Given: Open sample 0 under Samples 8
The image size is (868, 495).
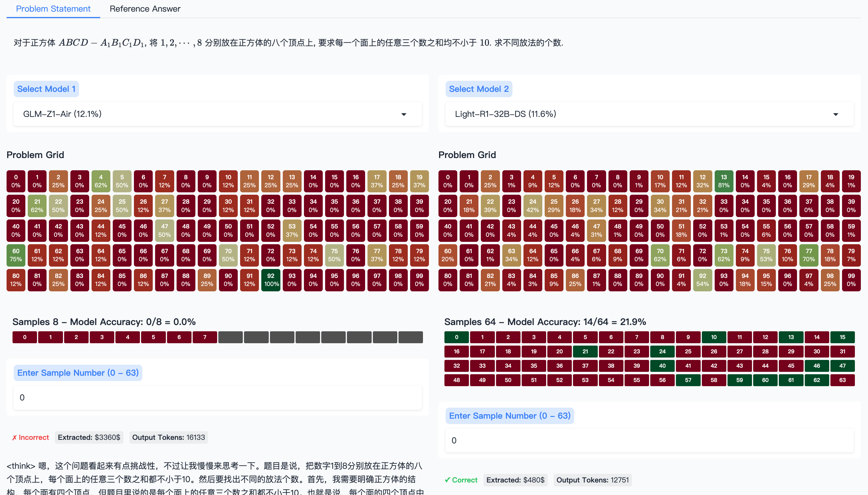Looking at the screenshot, I should 24,337.
